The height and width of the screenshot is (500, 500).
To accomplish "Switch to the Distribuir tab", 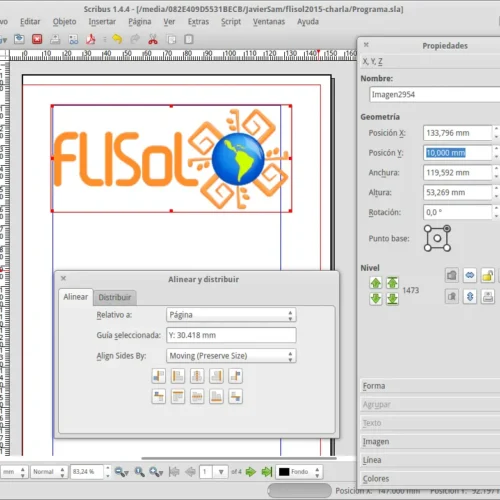I will point(115,297).
